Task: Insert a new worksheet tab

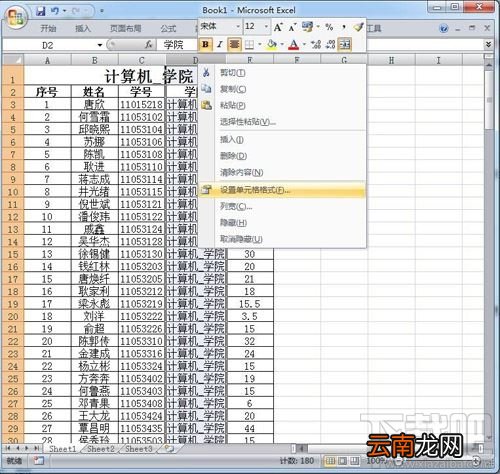Action: [169, 449]
